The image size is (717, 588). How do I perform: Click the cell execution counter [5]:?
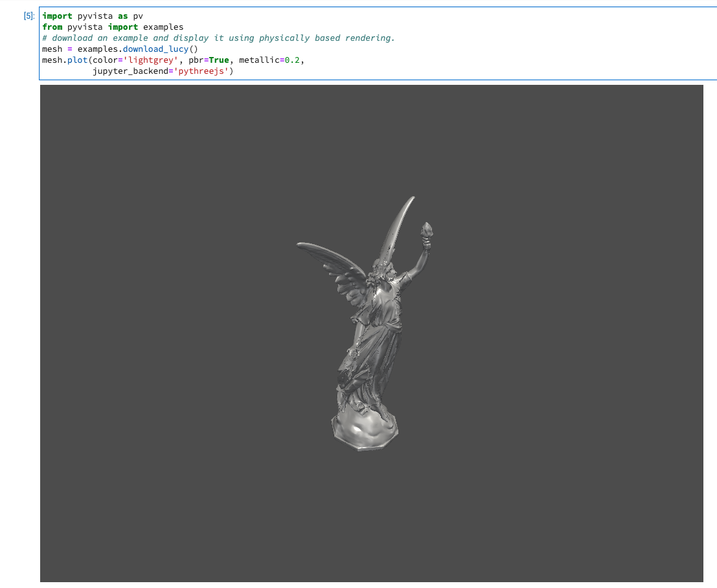28,16
